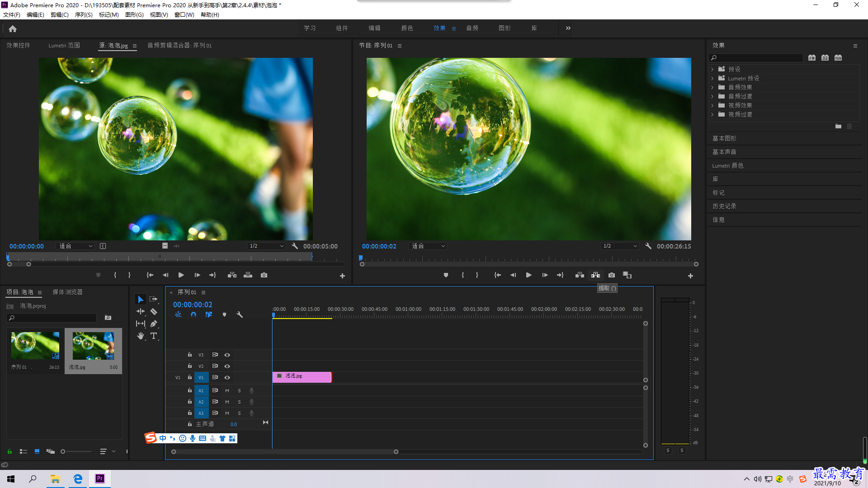Viewport: 868px width, 488px height.
Task: Mute audio track A1
Action: [x=227, y=391]
